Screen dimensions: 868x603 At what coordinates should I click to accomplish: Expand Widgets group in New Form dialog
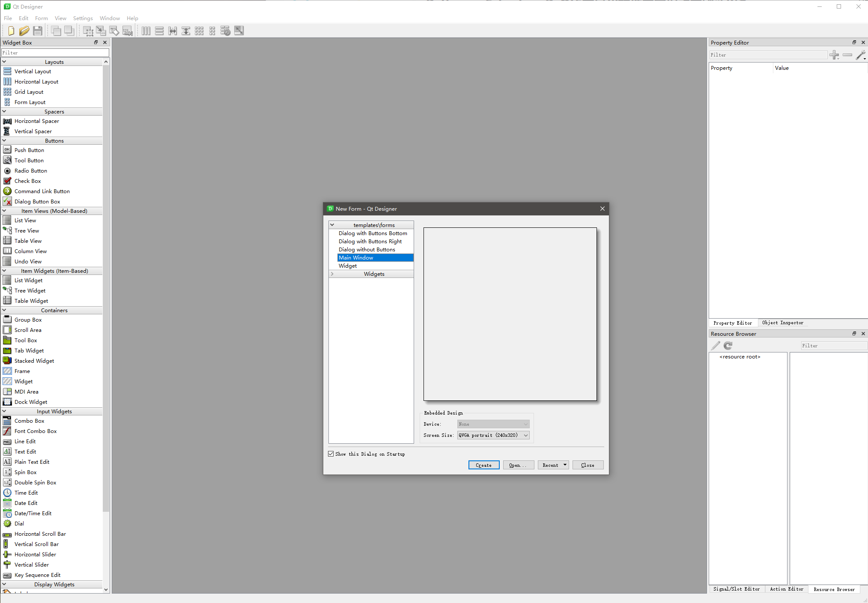point(332,274)
